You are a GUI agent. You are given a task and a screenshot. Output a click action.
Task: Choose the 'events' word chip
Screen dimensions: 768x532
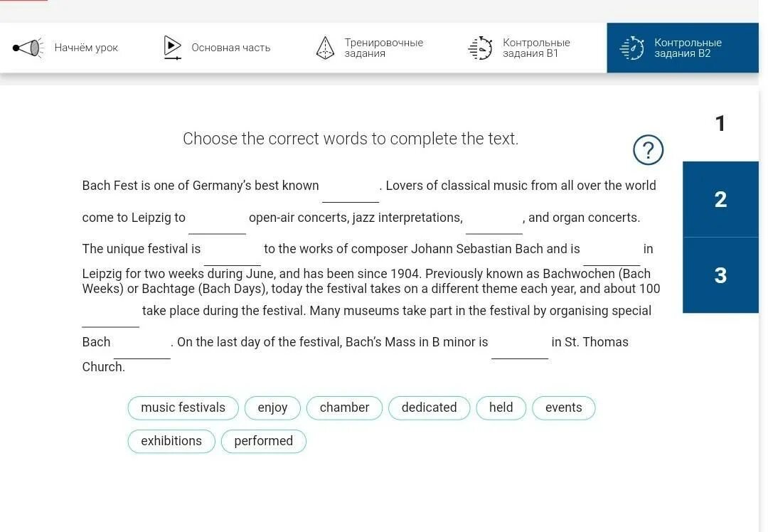563,408
